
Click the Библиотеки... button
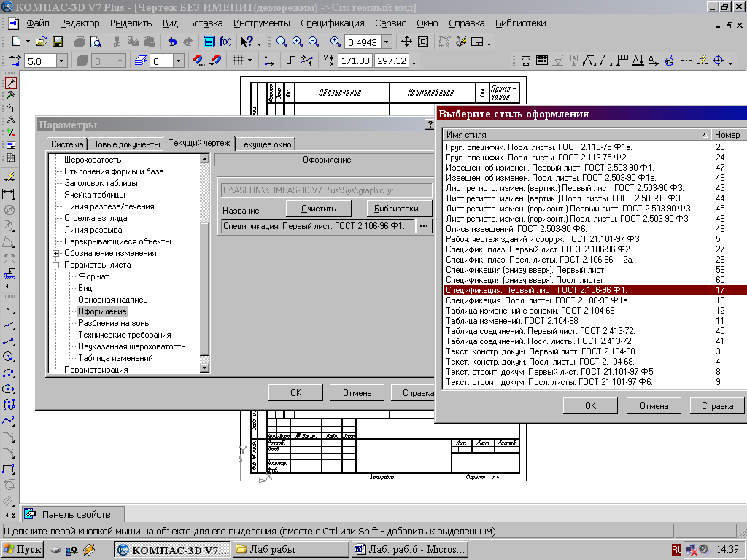399,209
